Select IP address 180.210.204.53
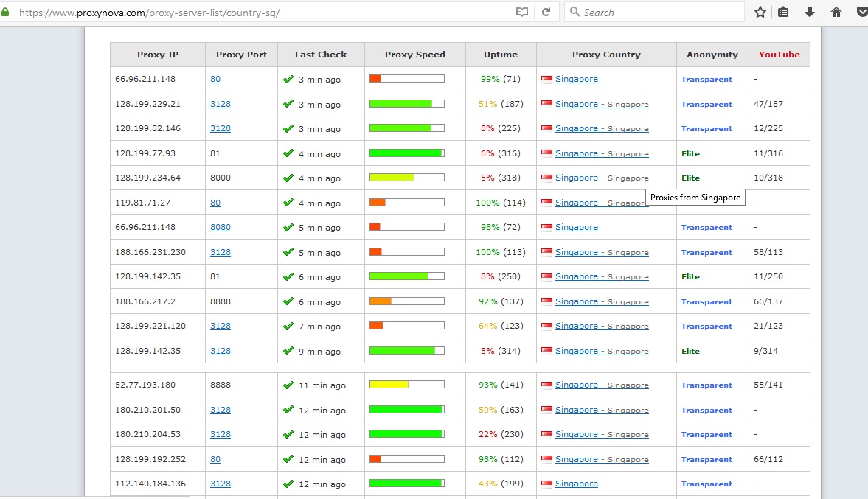Screen dimensions: 868x499 147,434
